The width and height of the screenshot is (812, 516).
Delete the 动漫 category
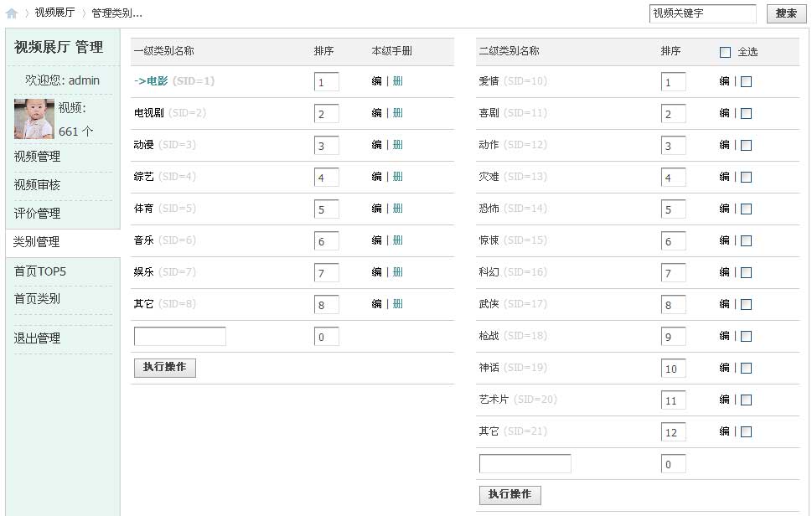[x=398, y=145]
